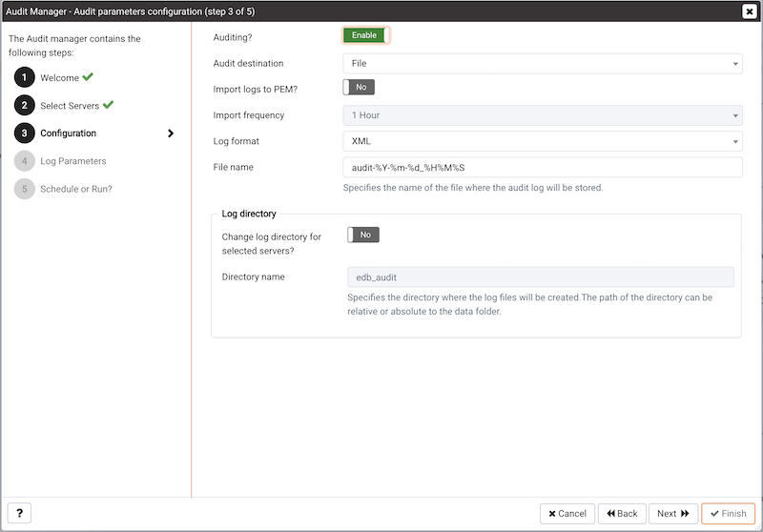
Task: Close the Audit Manager dialog
Action: coord(750,11)
